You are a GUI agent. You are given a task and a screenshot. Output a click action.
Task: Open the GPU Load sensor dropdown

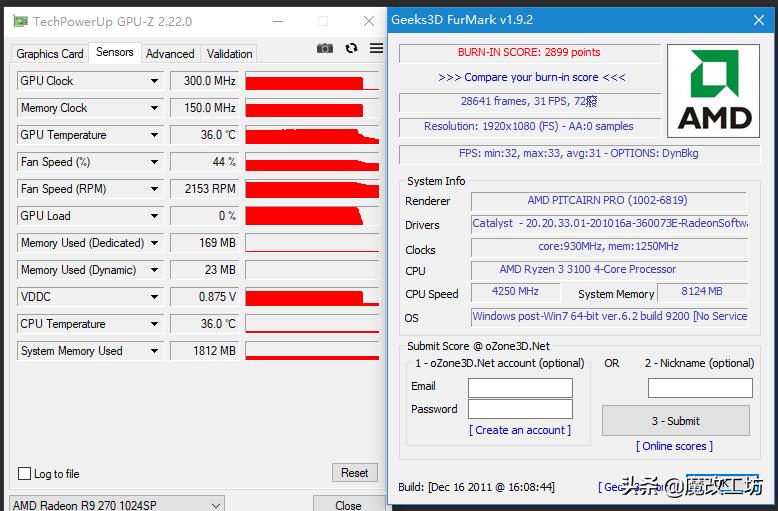pos(154,216)
